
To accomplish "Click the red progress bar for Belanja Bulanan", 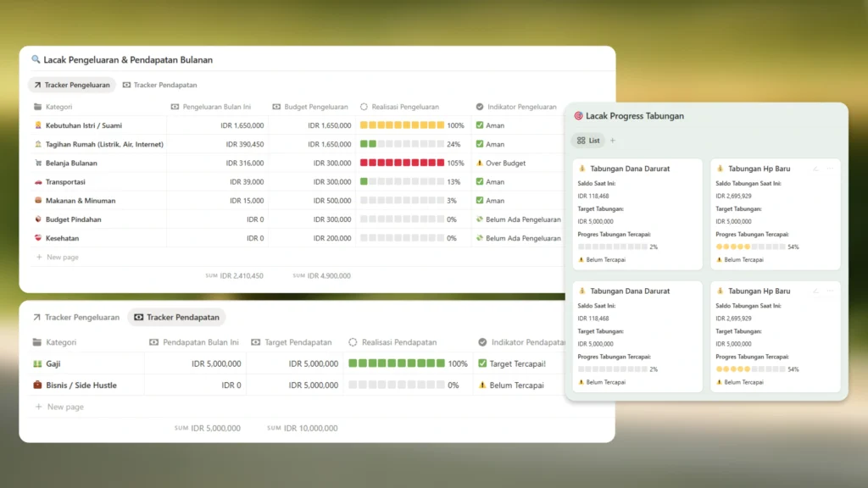I will [x=402, y=164].
